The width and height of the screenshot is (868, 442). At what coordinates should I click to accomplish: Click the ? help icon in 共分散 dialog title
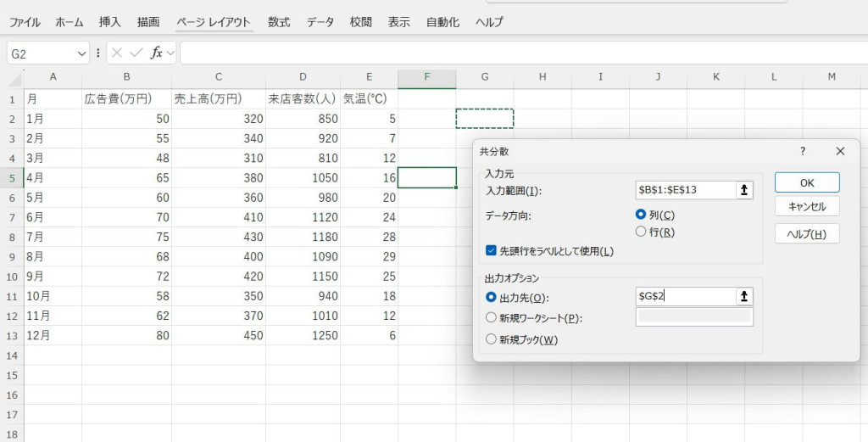click(803, 150)
